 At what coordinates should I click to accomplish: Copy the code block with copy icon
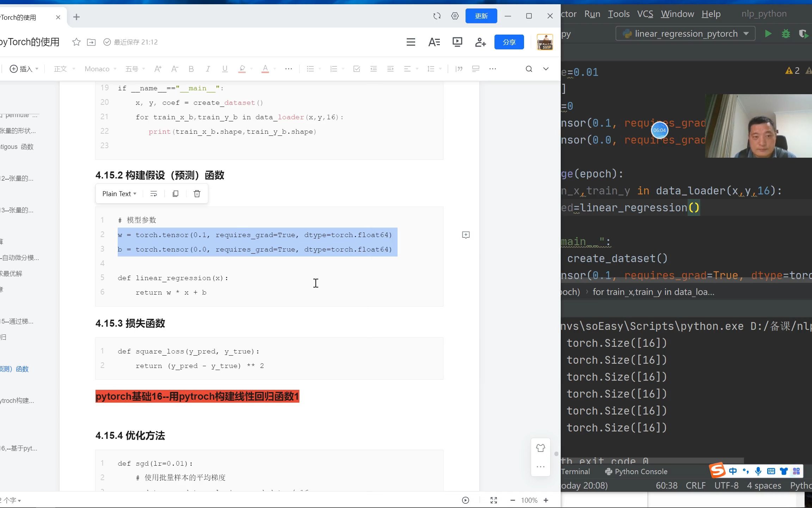[176, 194]
